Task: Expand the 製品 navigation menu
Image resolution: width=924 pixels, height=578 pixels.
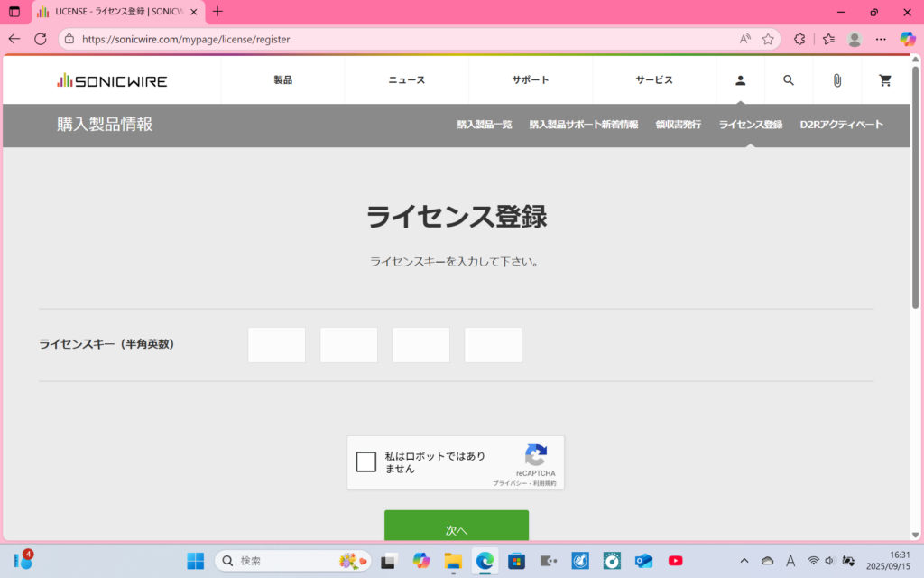Action: (282, 80)
